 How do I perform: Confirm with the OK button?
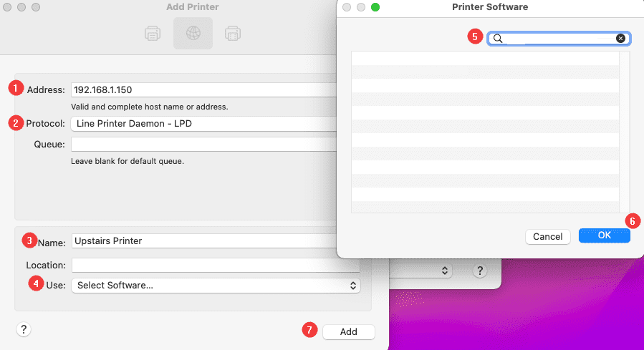[604, 235]
